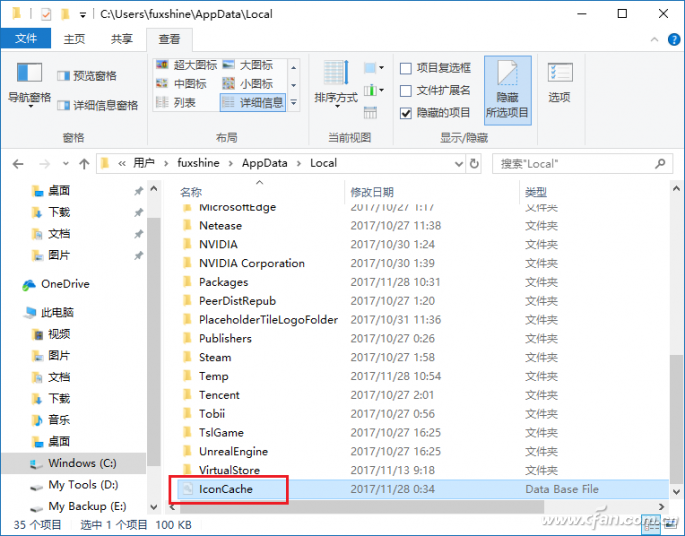Click Hide selected items (隐藏所选项目)
The width and height of the screenshot is (685, 536).
pos(507,90)
